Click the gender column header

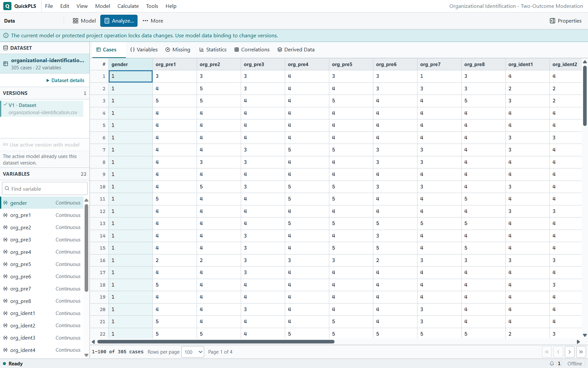click(x=131, y=64)
